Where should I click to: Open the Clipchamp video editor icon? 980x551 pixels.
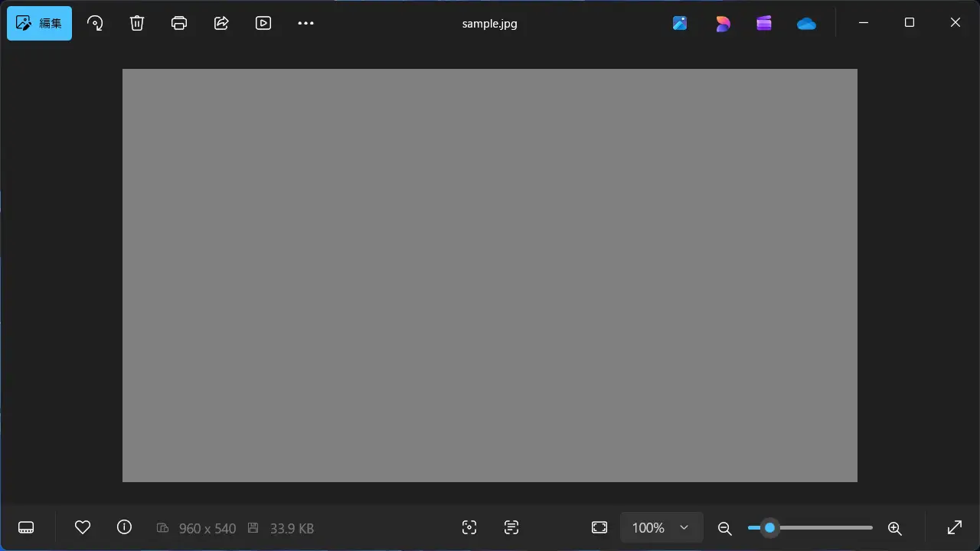(x=764, y=23)
